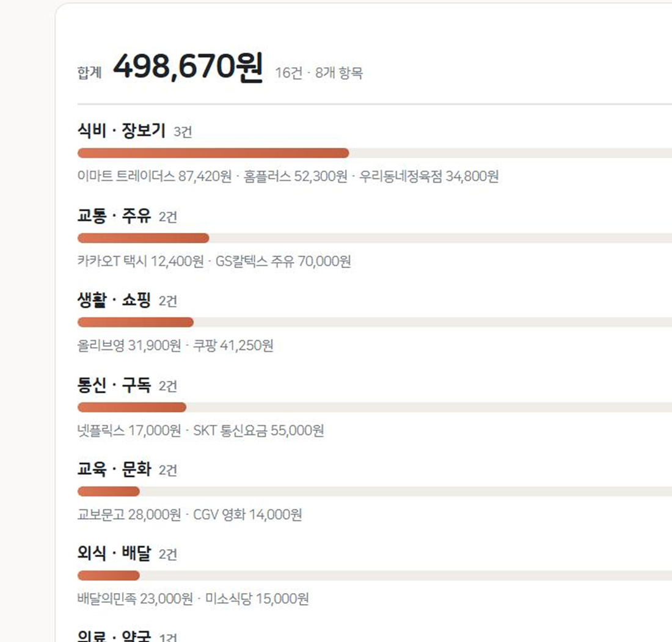The height and width of the screenshot is (642, 672).
Task: Select the 쿠팡 41,250원 entry
Action: click(233, 345)
